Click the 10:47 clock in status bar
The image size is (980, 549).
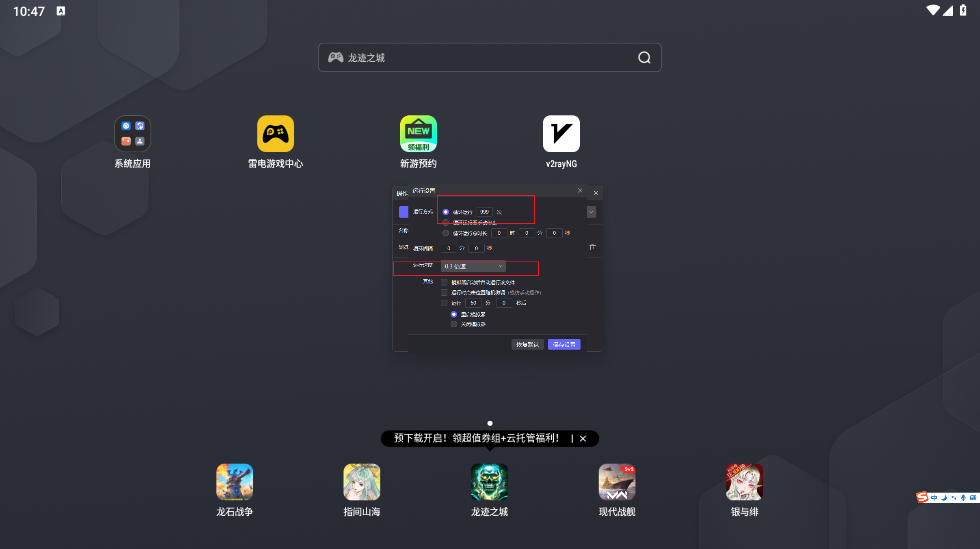(29, 11)
